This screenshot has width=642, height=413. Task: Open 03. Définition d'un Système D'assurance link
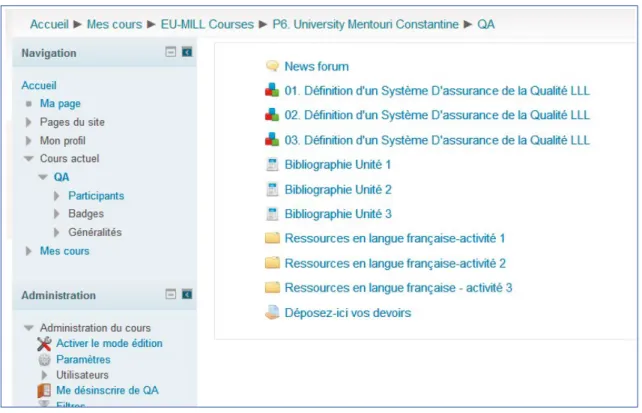437,140
